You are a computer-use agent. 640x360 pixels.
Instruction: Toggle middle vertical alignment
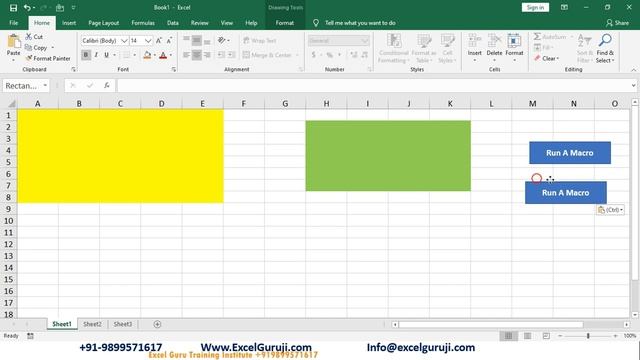pyautogui.click(x=197, y=40)
